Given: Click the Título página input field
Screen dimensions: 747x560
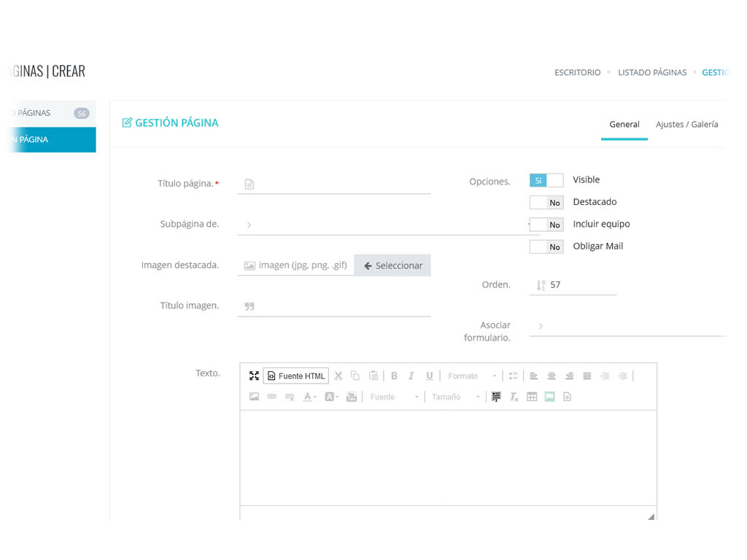Looking at the screenshot, I should coord(339,184).
